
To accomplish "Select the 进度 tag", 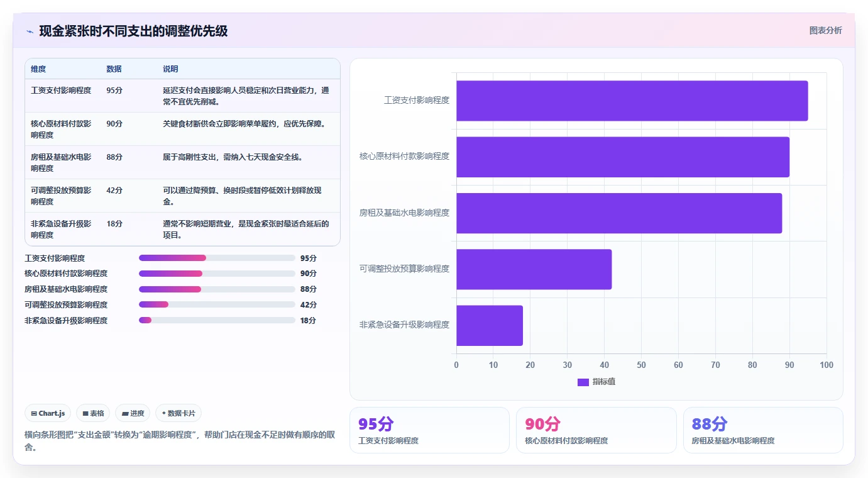I will pyautogui.click(x=133, y=413).
